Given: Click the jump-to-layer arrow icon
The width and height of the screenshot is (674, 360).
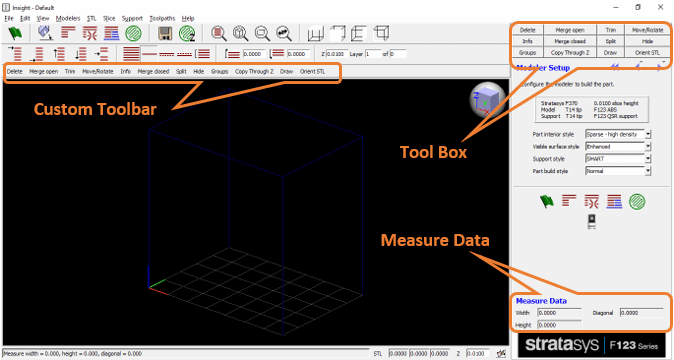Looking at the screenshot, I should 102,54.
